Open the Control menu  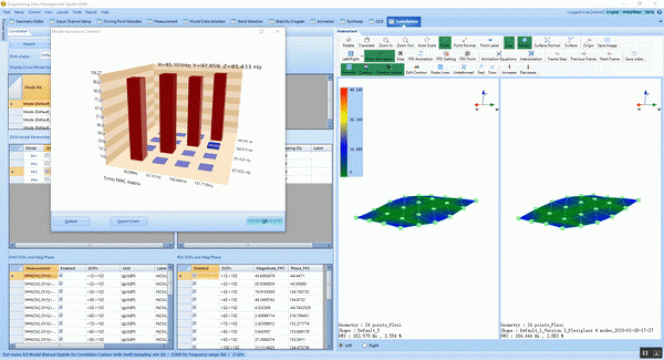coord(34,12)
